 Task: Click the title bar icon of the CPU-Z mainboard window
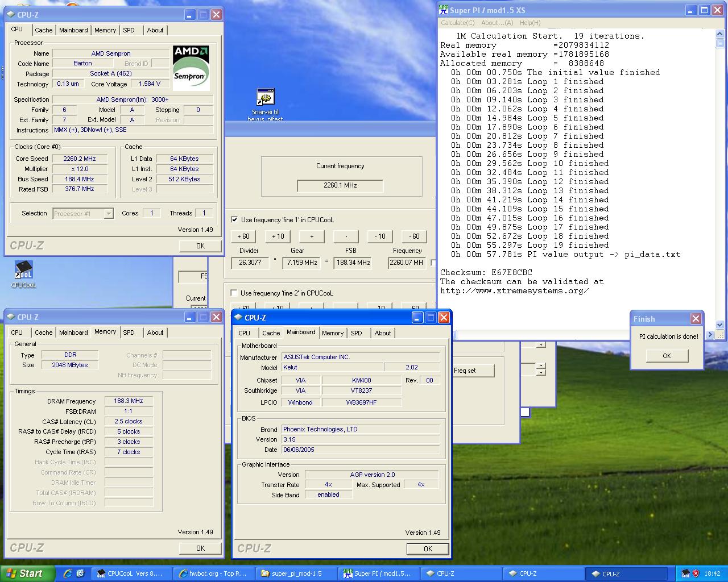pyautogui.click(x=238, y=317)
